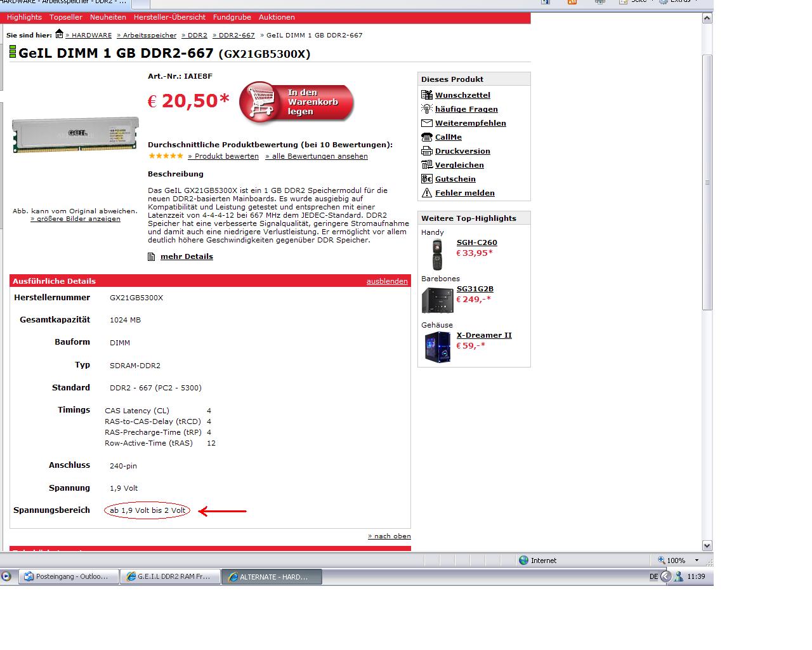Add product via In den Warenkorb legen
The height and width of the screenshot is (650, 812).
296,102
